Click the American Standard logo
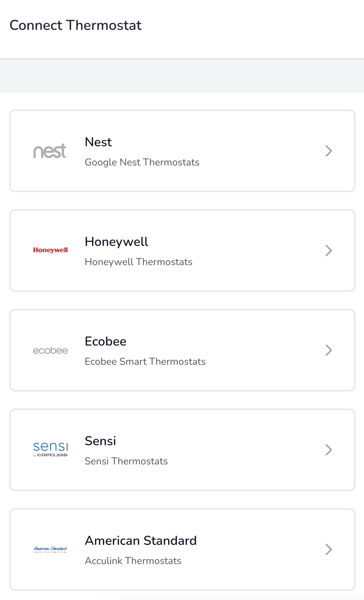Viewport: 364px width, 600px height. [50, 549]
